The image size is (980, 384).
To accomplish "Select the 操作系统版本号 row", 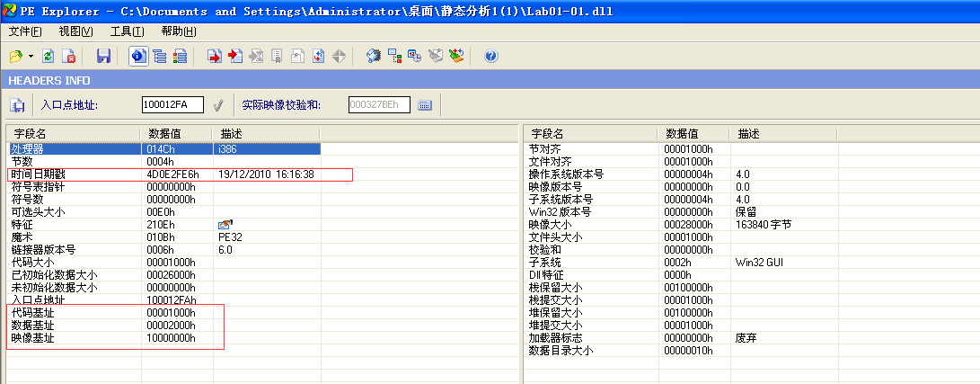I will coord(681,174).
